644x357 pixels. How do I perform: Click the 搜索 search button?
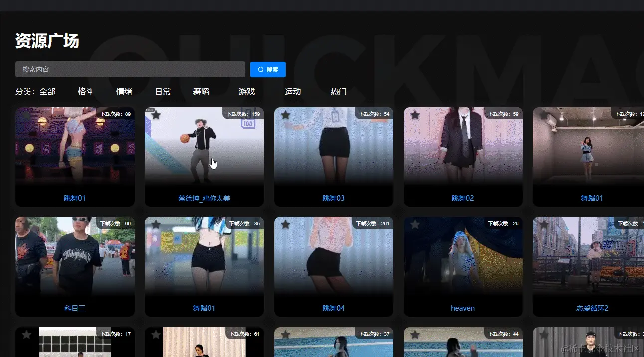click(x=268, y=69)
